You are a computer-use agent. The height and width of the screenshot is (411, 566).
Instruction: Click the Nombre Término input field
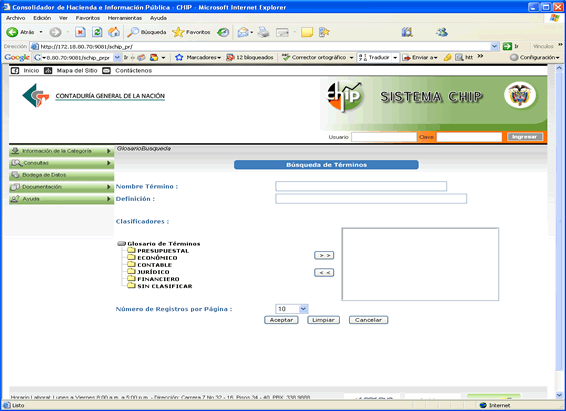click(361, 186)
